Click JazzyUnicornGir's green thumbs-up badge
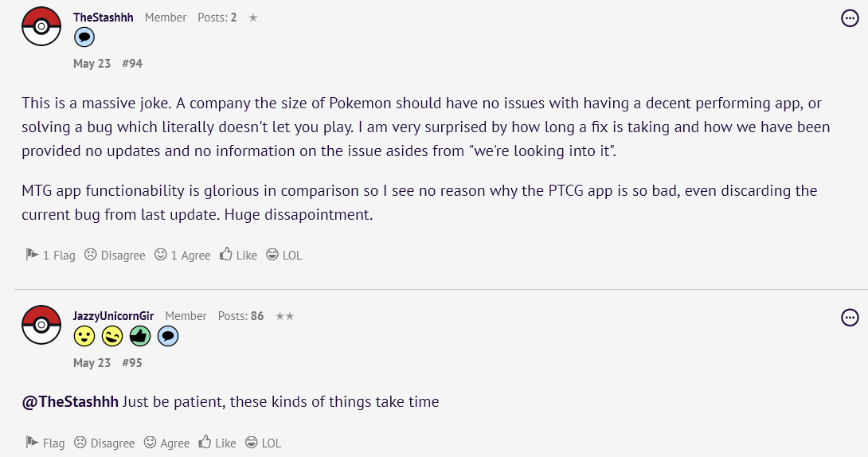Image resolution: width=868 pixels, height=457 pixels. [140, 336]
